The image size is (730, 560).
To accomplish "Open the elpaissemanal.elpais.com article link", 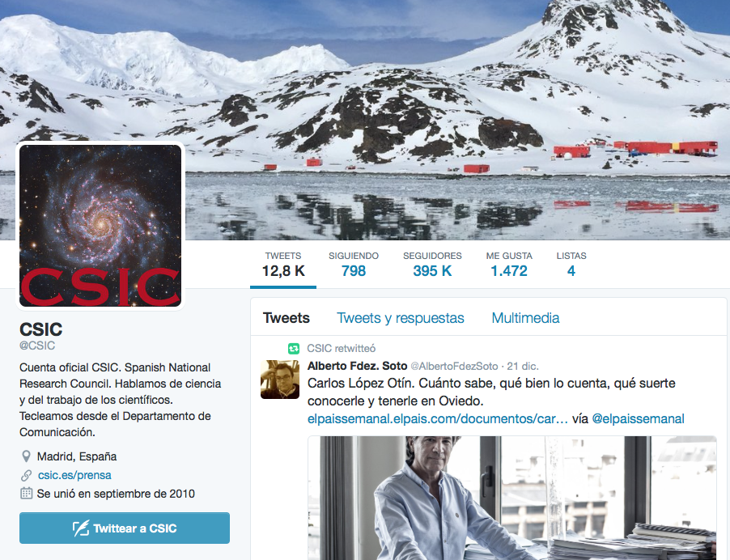I will (x=438, y=419).
